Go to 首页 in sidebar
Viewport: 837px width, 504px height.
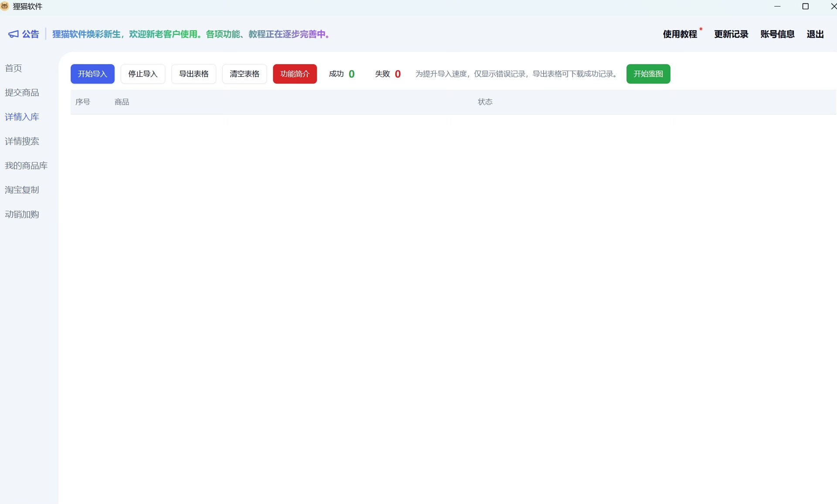pyautogui.click(x=14, y=68)
